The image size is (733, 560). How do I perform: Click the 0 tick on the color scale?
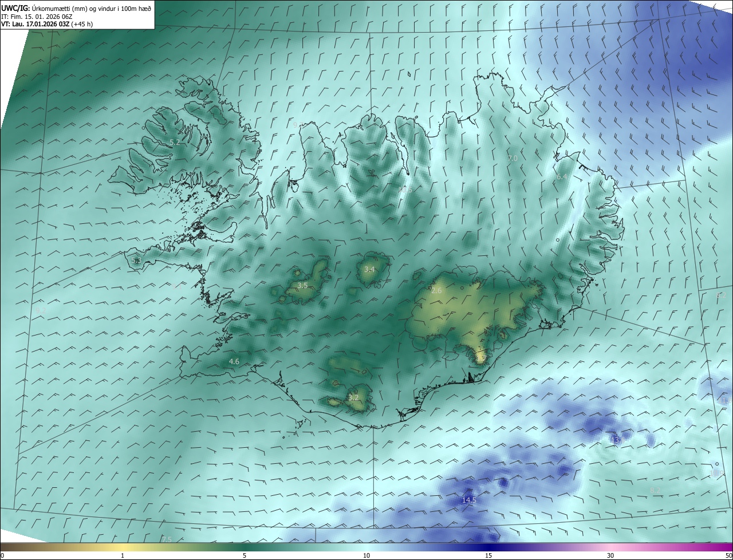[x=2, y=555]
